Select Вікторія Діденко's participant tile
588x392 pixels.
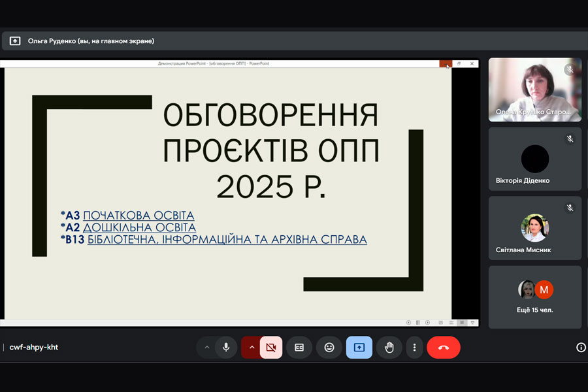(534, 159)
